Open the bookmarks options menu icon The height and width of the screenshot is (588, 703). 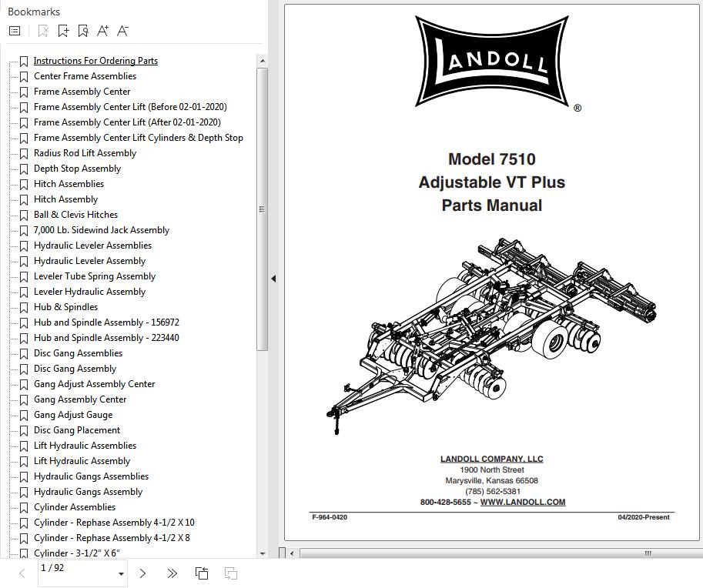pyautogui.click(x=15, y=31)
